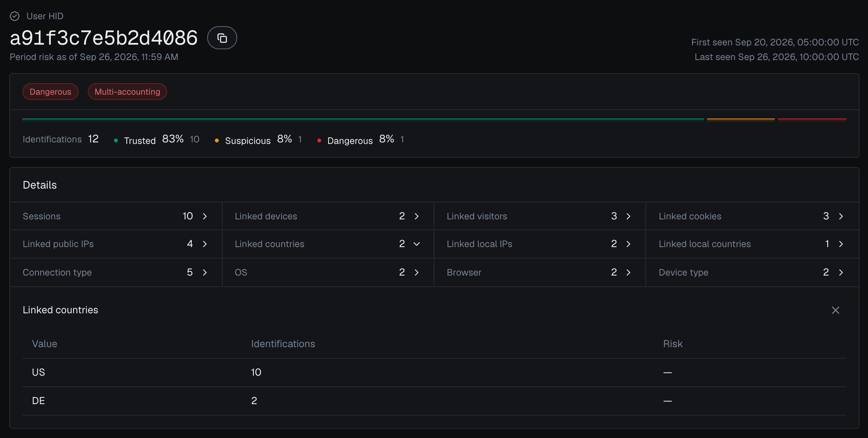The height and width of the screenshot is (438, 868).
Task: Expand Device type chevron
Action: tap(841, 272)
